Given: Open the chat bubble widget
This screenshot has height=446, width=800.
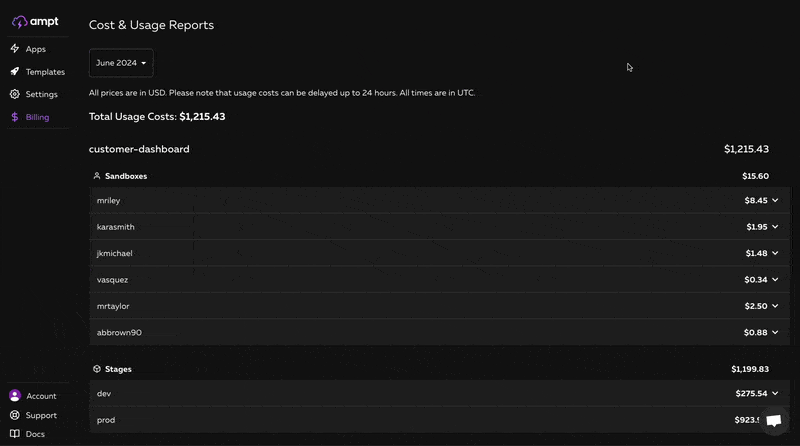Looking at the screenshot, I should pyautogui.click(x=774, y=420).
